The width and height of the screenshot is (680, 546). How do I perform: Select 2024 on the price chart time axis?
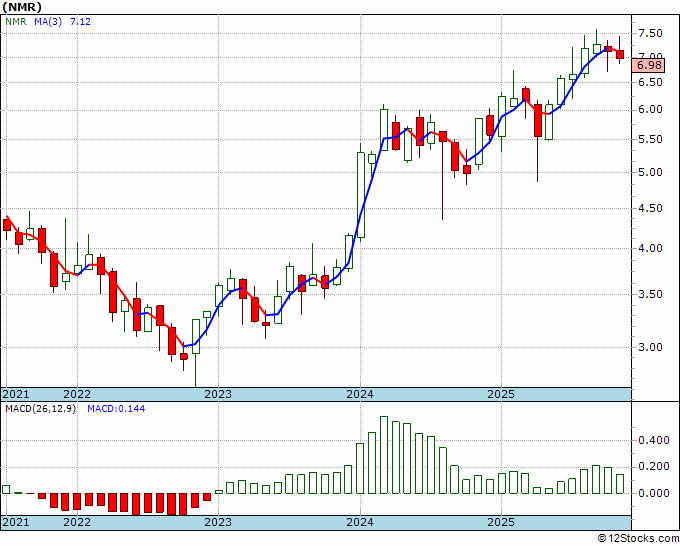pyautogui.click(x=360, y=394)
